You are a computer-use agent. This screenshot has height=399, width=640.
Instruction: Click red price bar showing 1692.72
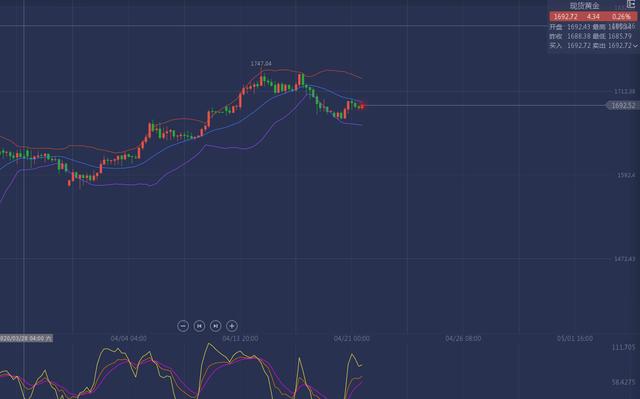pos(593,16)
